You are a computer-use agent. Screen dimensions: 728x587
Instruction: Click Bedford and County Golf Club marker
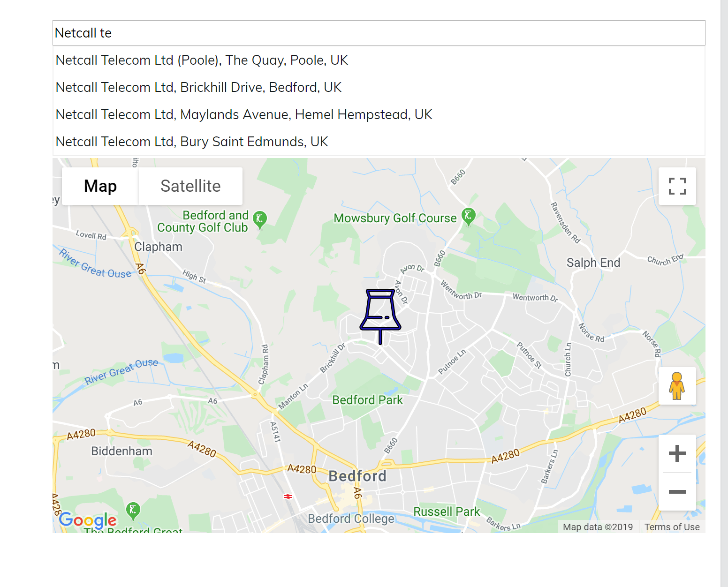[259, 219]
